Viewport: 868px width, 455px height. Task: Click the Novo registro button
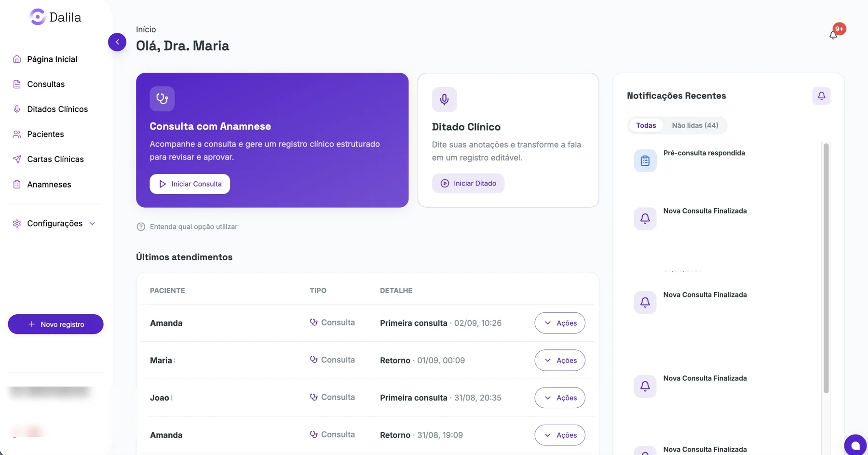(x=55, y=324)
